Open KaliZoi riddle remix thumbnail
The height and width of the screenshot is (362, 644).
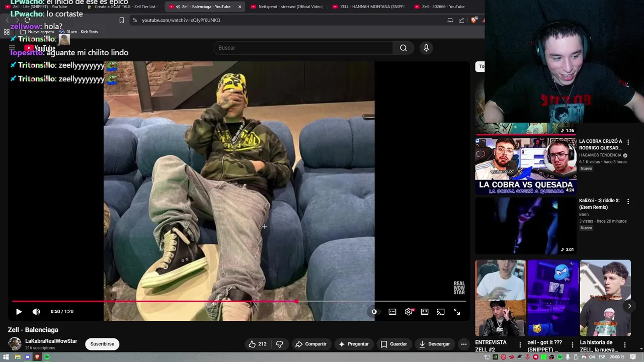click(526, 225)
